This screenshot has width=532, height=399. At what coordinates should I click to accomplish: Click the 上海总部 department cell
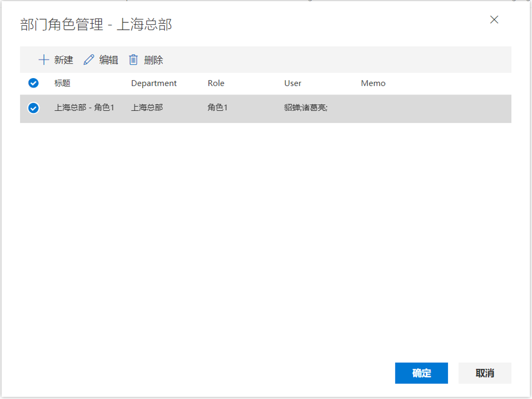[147, 107]
